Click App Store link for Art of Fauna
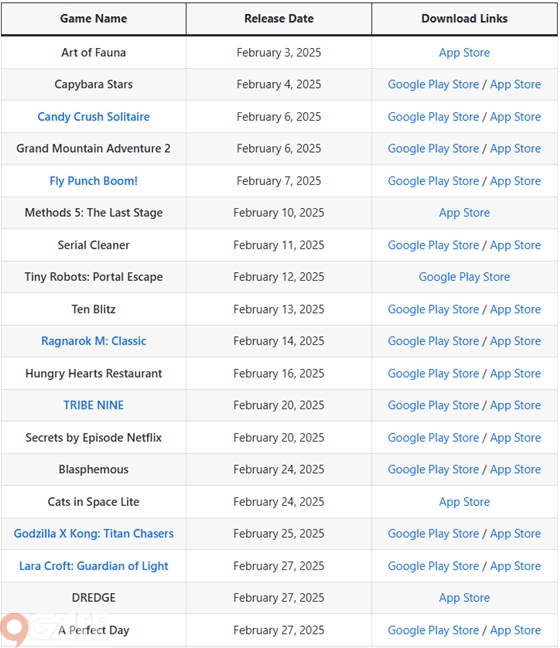Viewport: 560px width, 648px height. (x=464, y=52)
